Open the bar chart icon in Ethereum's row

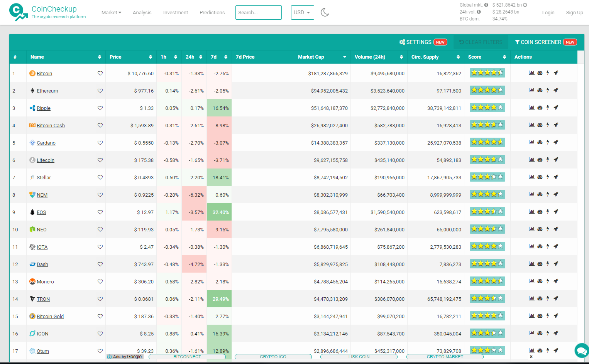click(531, 90)
